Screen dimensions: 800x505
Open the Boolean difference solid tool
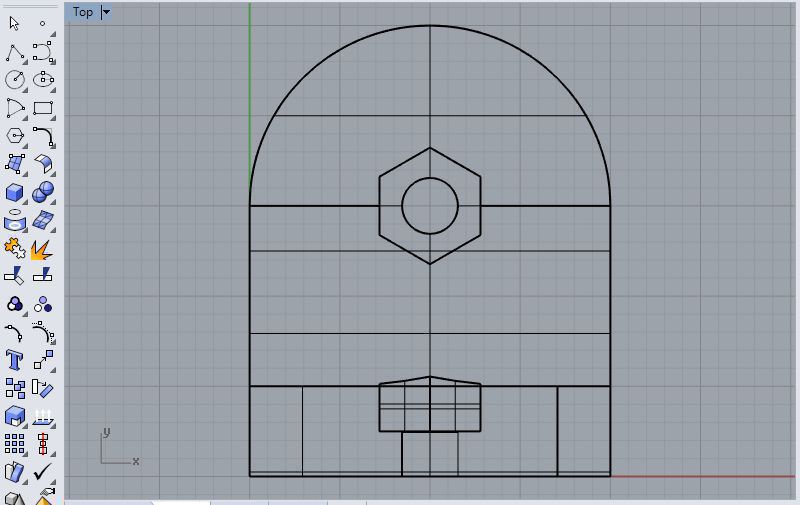(15, 416)
